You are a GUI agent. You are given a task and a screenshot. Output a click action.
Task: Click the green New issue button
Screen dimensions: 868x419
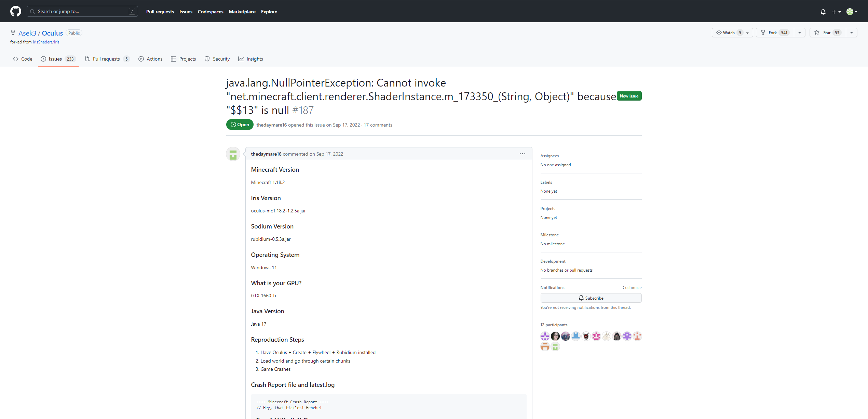coord(629,96)
